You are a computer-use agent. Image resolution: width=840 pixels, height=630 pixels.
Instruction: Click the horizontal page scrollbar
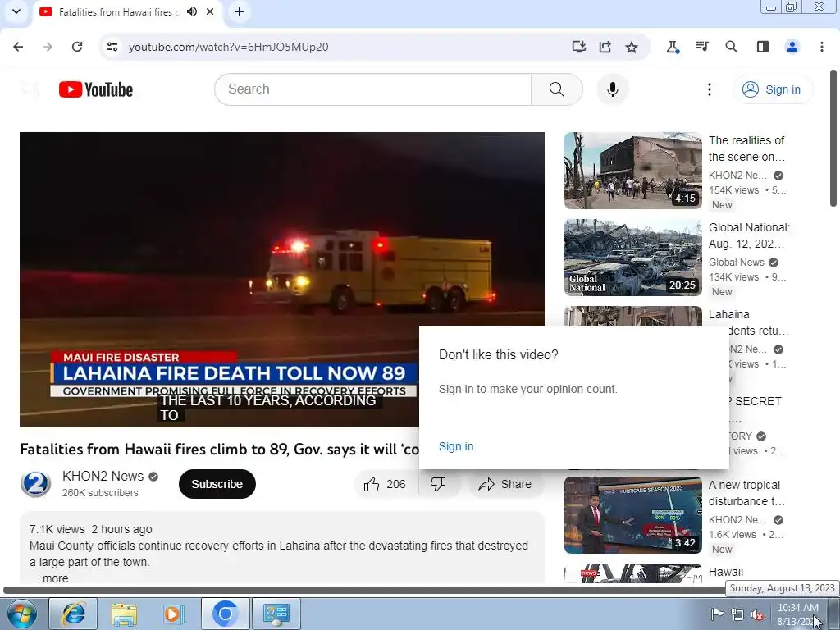click(x=364, y=591)
